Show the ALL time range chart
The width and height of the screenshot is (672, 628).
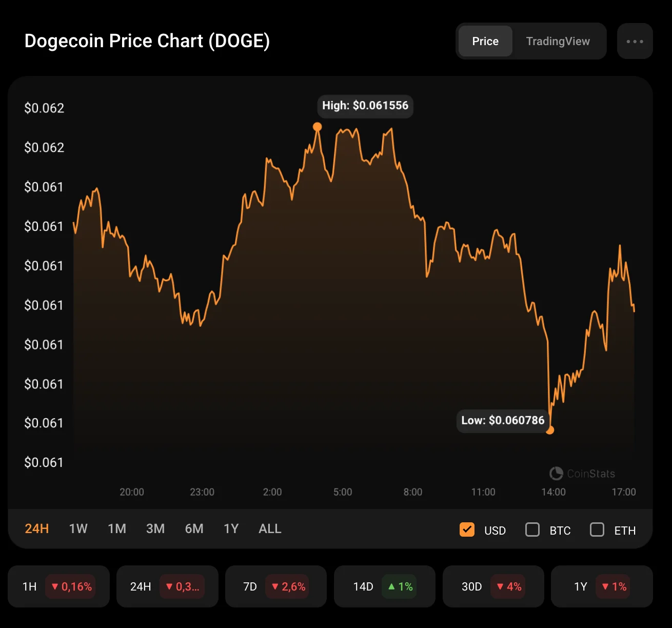click(x=270, y=529)
